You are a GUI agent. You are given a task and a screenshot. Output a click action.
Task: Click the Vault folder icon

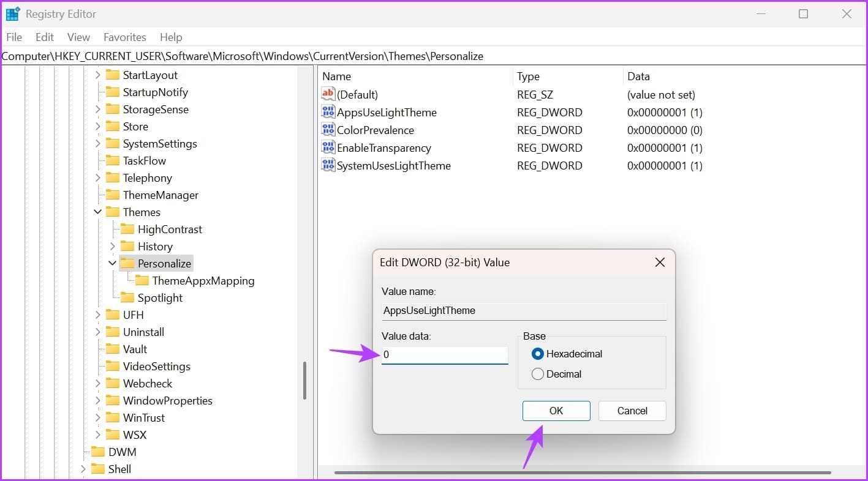[x=113, y=349]
